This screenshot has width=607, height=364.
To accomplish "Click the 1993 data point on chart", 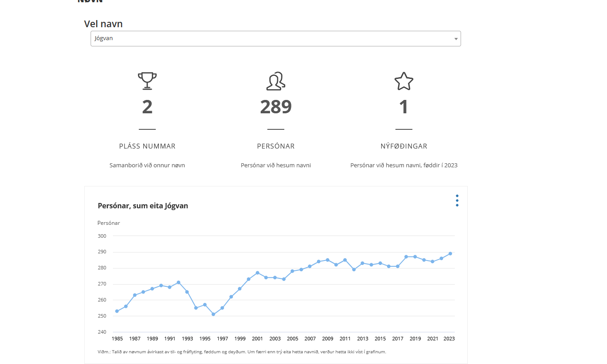I will pos(187,292).
